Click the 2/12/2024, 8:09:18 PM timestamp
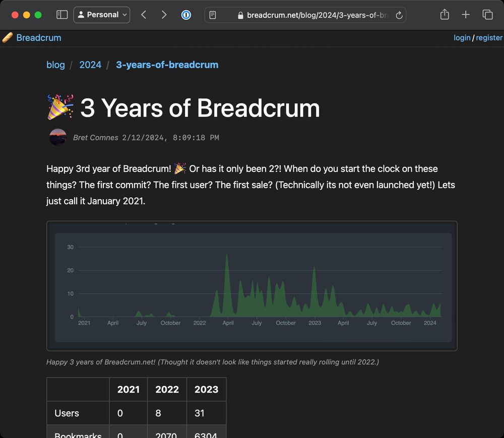The image size is (504, 438). 170,138
